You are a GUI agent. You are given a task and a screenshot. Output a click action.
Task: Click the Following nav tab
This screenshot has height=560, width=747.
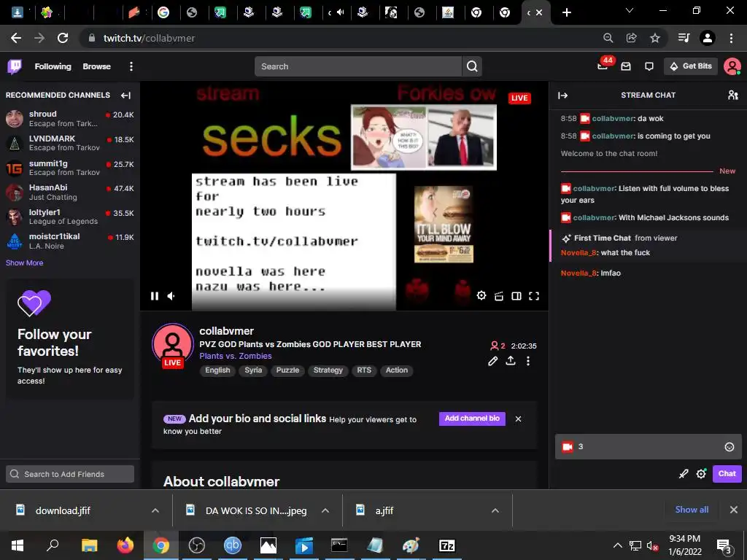pyautogui.click(x=53, y=66)
